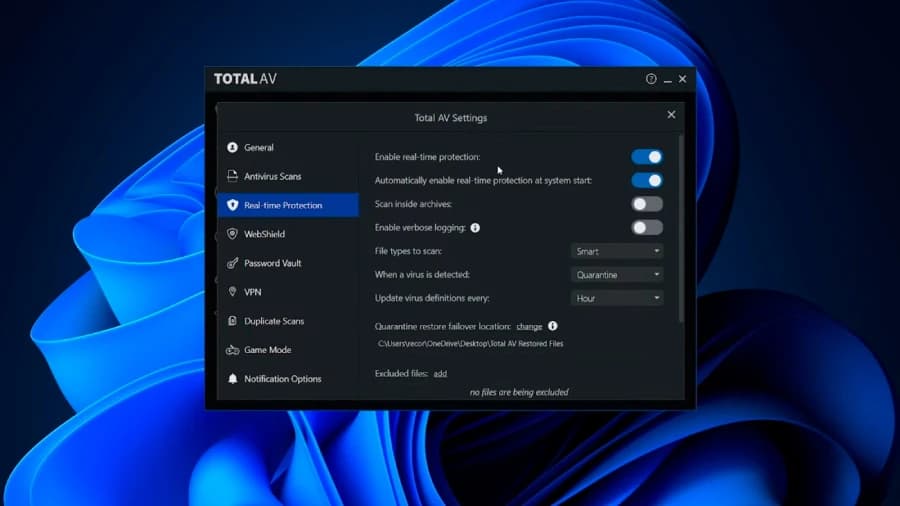The image size is (900, 506).
Task: Turn on verbose logging toggle
Action: pos(647,227)
